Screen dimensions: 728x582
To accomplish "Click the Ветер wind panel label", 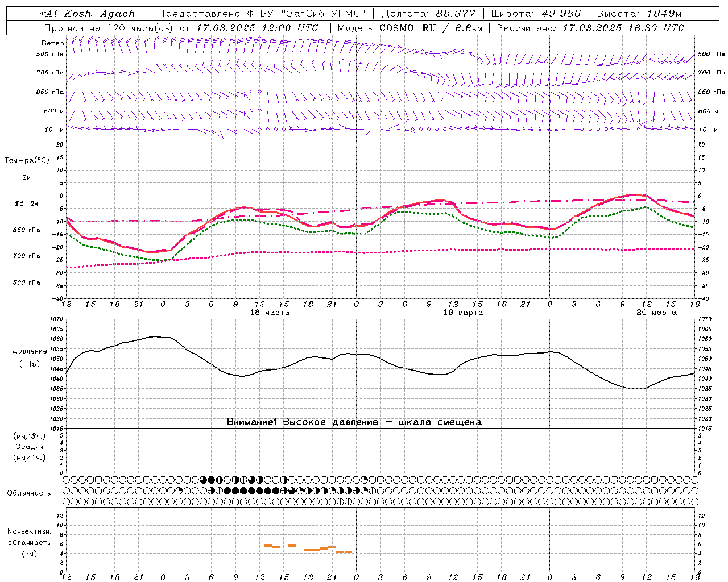I will click(52, 43).
